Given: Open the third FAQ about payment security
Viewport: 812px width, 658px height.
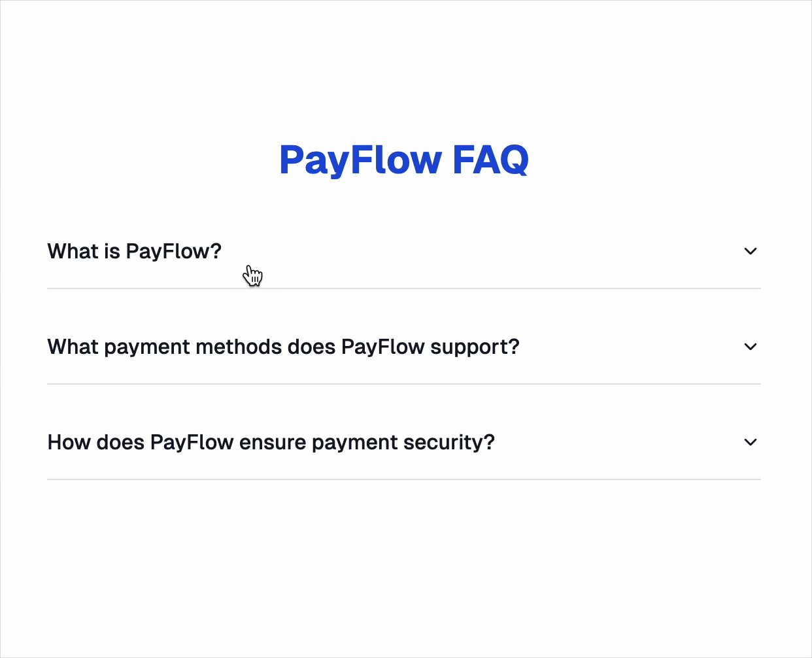Looking at the screenshot, I should pos(271,442).
